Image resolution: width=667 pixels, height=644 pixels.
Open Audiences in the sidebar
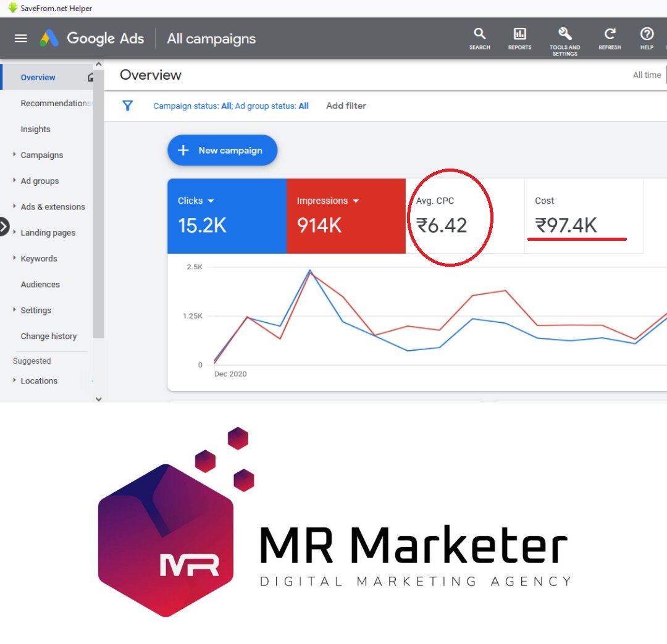pos(40,285)
